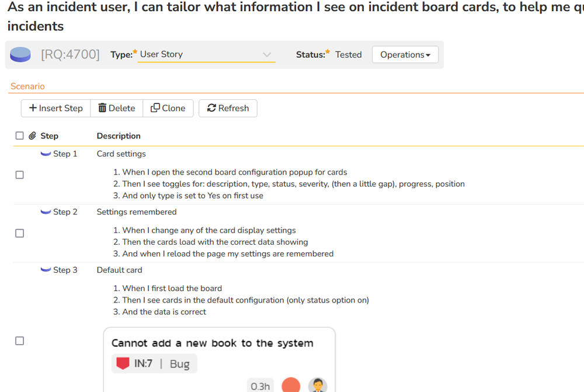Viewport: 584px width, 392px height.
Task: Expand the Operations dropdown menu
Action: pos(405,54)
